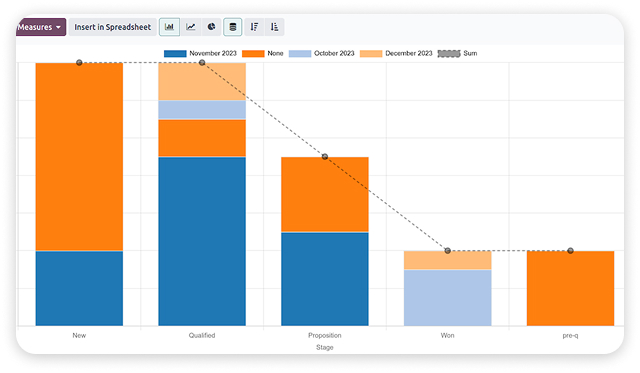Image resolution: width=640 pixels, height=373 pixels.
Task: Open the Measures dropdown
Action: click(40, 27)
